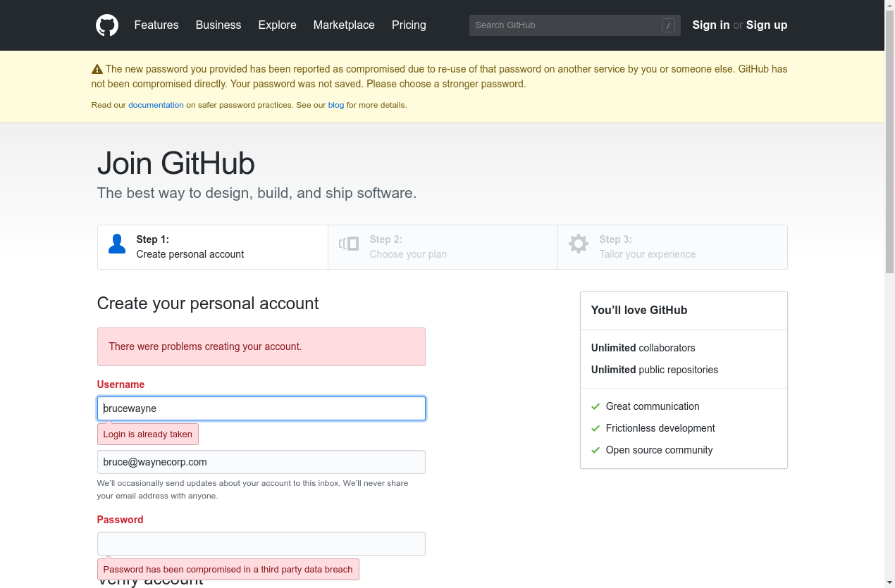Go to Explore in the header
The image size is (895, 588).
[x=278, y=25]
